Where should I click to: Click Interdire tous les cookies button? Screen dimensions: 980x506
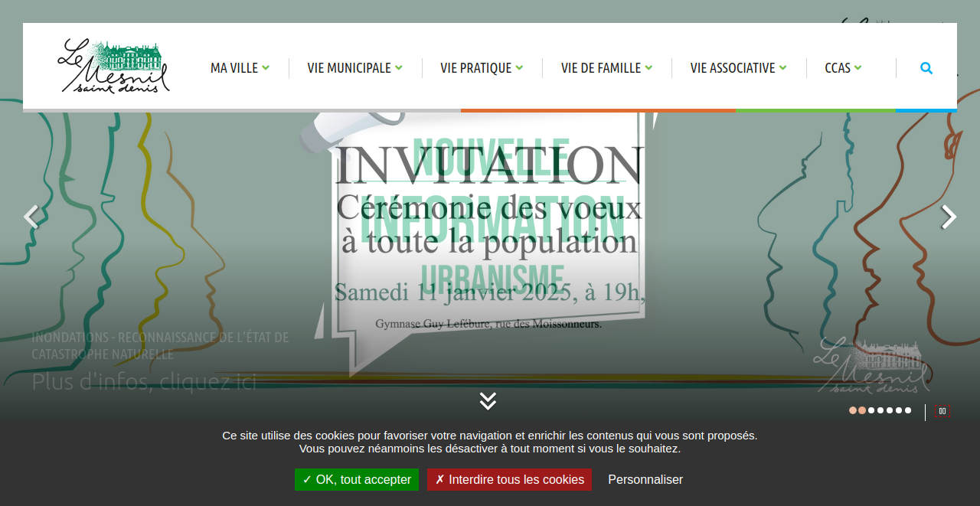509,479
